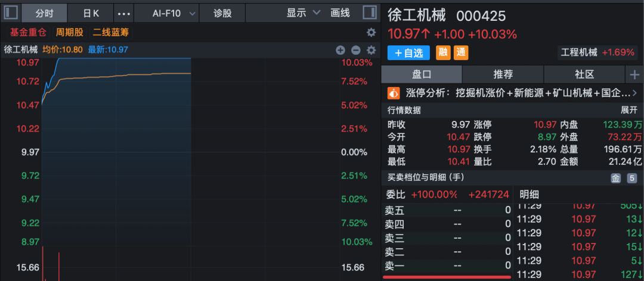Image resolution: width=644 pixels, height=281 pixels.
Task: Click the 量比 2.70 value
Action: coord(548,161)
